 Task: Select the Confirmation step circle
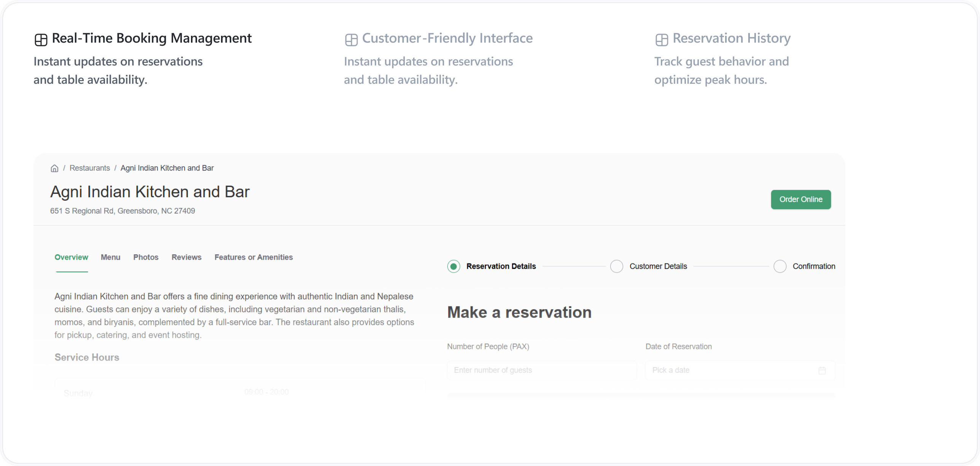(780, 266)
